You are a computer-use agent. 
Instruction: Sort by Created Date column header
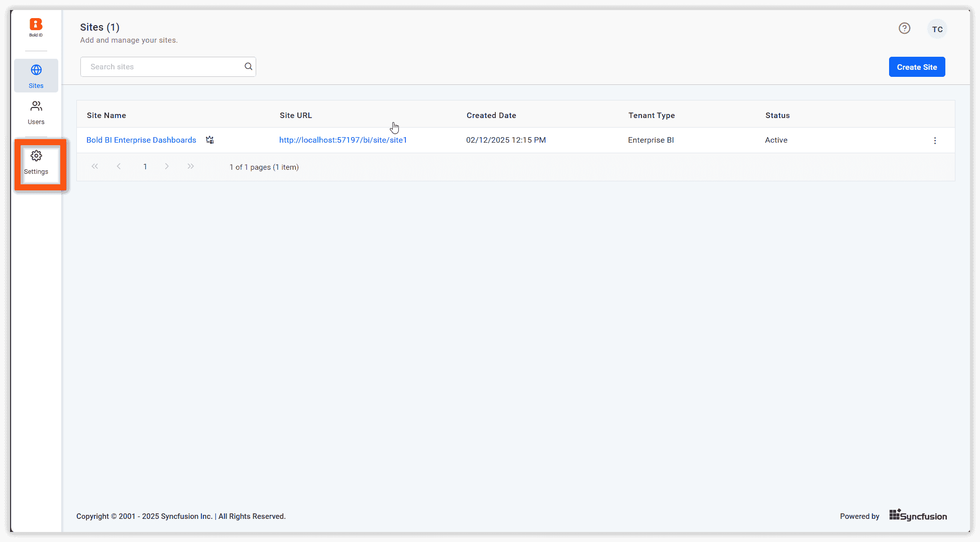[491, 116]
